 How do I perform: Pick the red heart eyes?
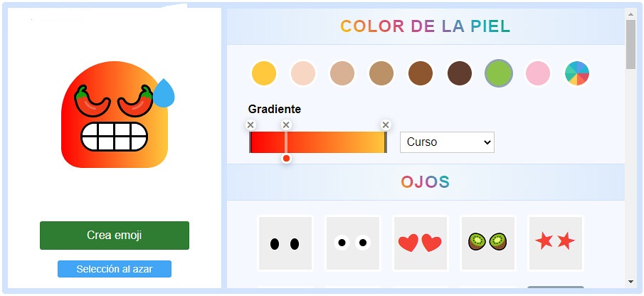pos(420,243)
